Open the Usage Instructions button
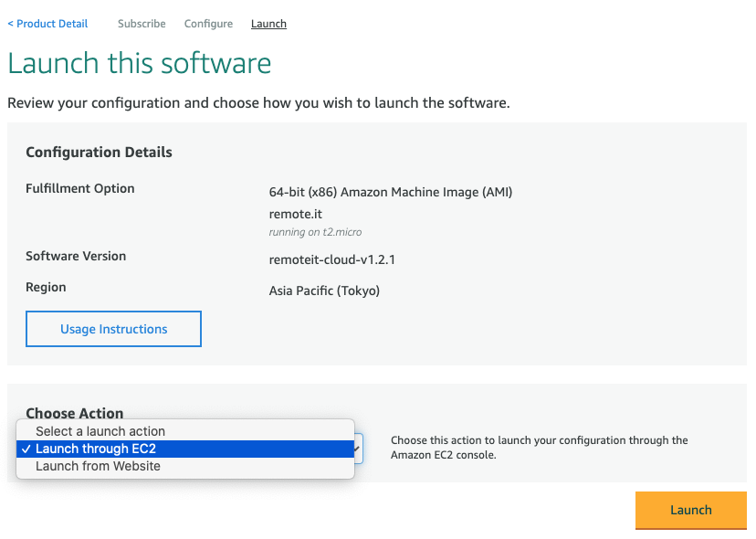 [x=114, y=329]
